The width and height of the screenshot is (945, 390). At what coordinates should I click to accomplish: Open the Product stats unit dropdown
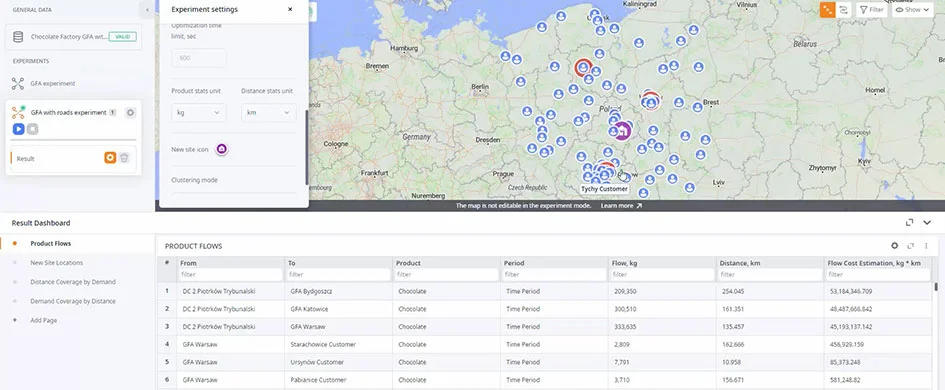pos(199,113)
